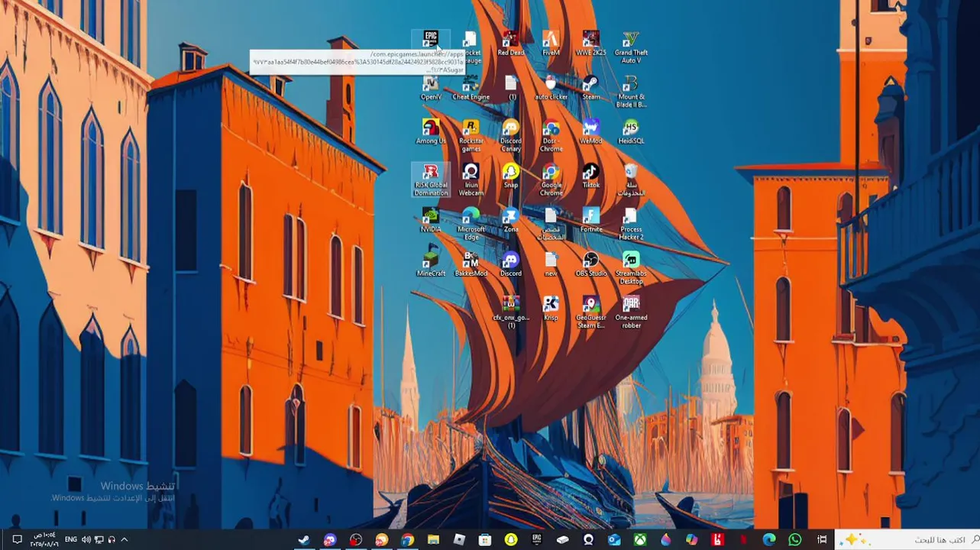Launch the OBS Studio desktop shortcut
The image size is (980, 550).
pos(590,264)
